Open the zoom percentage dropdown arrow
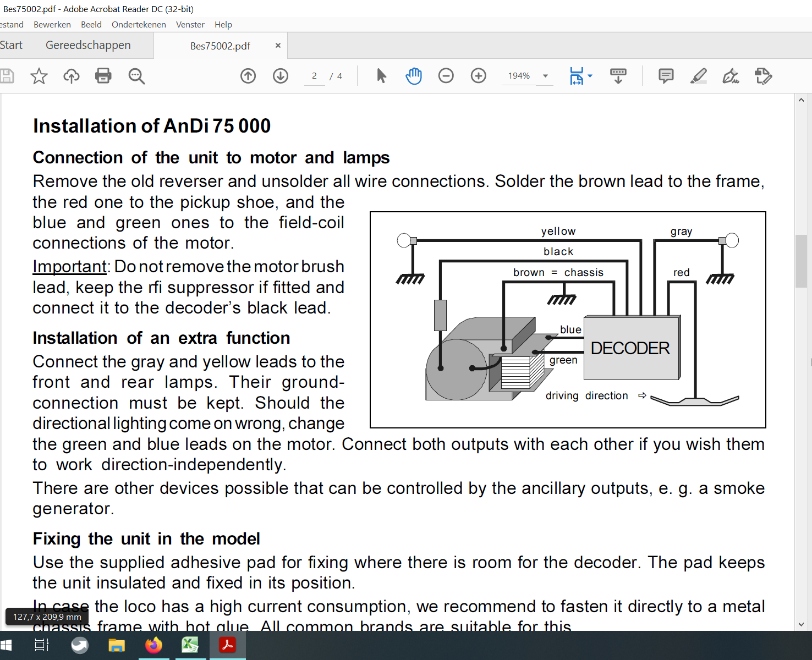The width and height of the screenshot is (812, 660). 546,76
